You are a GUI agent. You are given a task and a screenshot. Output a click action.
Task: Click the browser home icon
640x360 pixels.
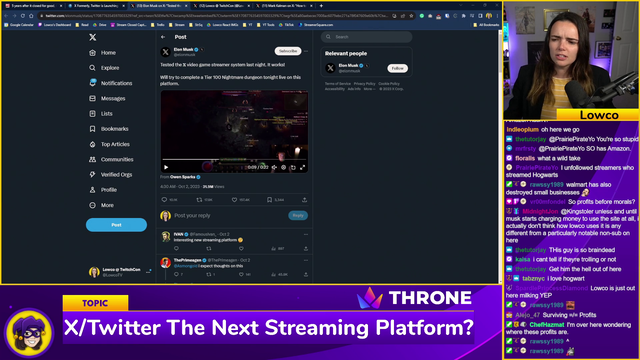point(31,16)
